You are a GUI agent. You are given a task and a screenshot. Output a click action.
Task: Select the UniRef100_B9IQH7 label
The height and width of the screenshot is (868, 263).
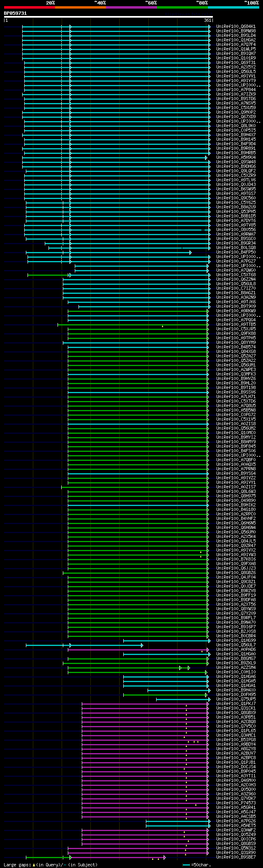236,53
